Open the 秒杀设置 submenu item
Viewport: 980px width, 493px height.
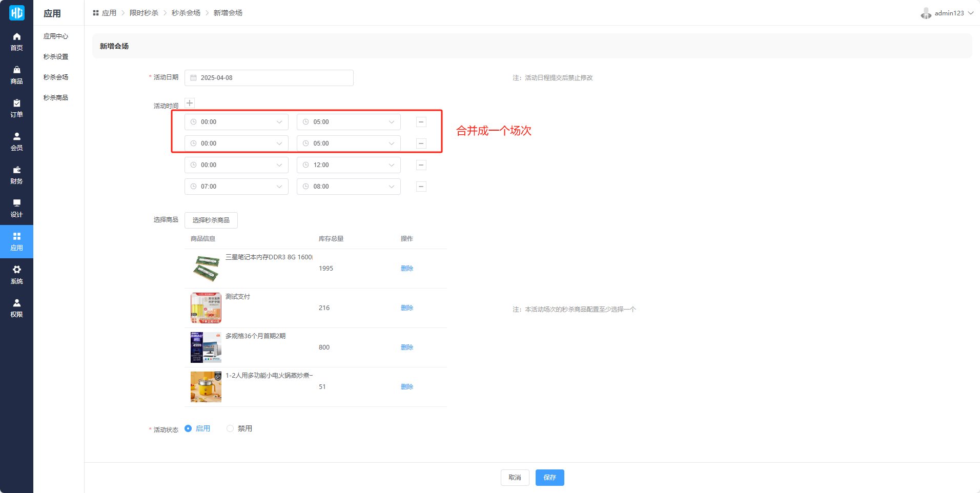[56, 57]
